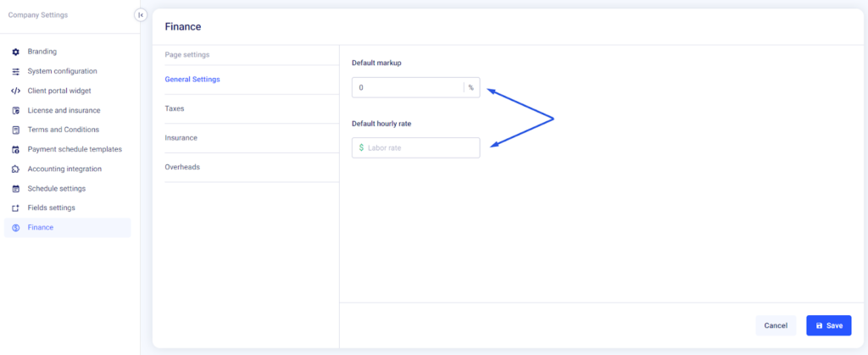Image resolution: width=868 pixels, height=355 pixels.
Task: Save the finance settings
Action: 828,325
